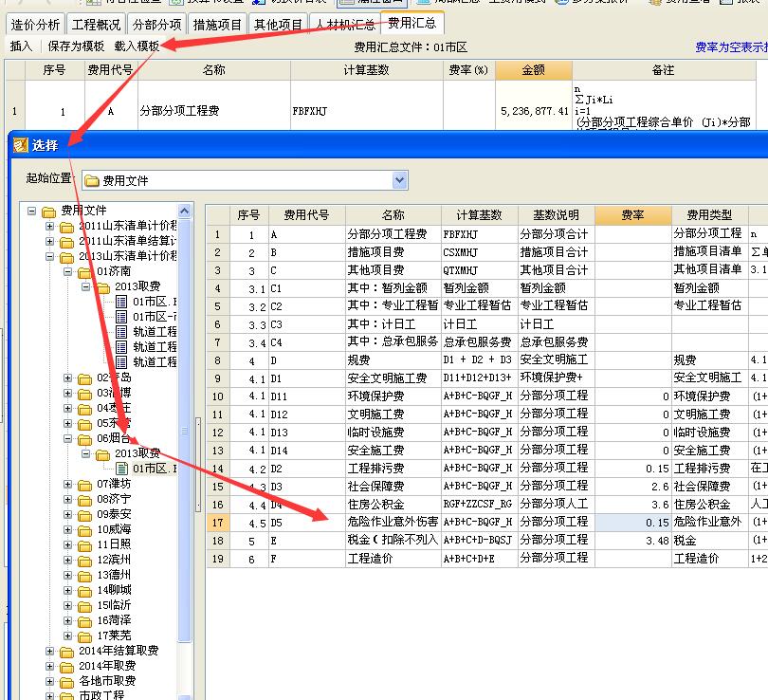Click the 计算基数 column header in dialog
The image size is (768, 700).
(479, 215)
